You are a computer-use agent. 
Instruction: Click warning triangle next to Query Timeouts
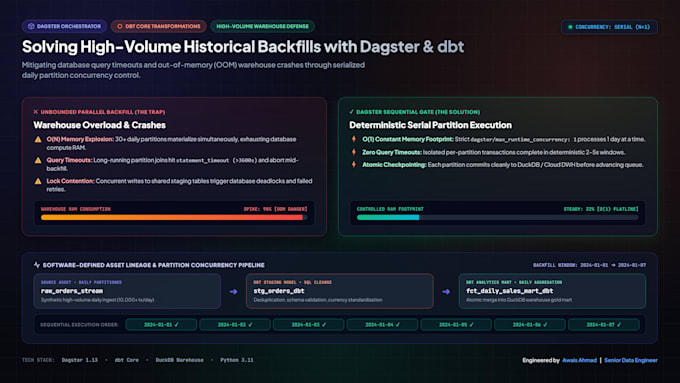point(38,160)
